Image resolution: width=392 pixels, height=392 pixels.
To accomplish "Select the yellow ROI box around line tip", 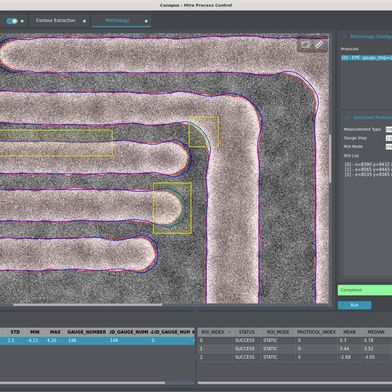I will click(x=172, y=208).
